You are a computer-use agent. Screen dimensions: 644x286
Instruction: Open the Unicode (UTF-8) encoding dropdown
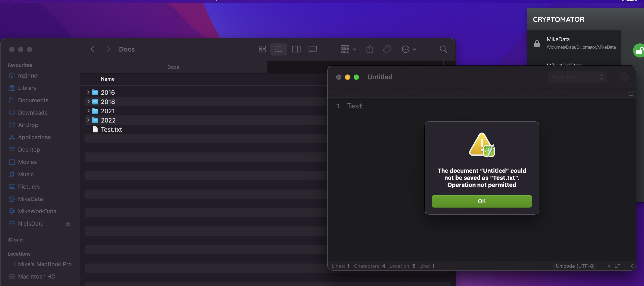(583, 266)
